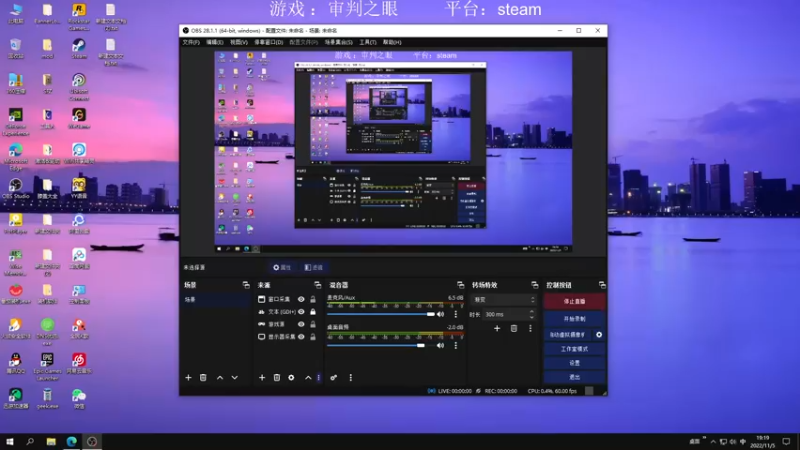Image resolution: width=800 pixels, height=450 pixels.
Task: Expand system tray hidden icons chevron
Action: (713, 442)
